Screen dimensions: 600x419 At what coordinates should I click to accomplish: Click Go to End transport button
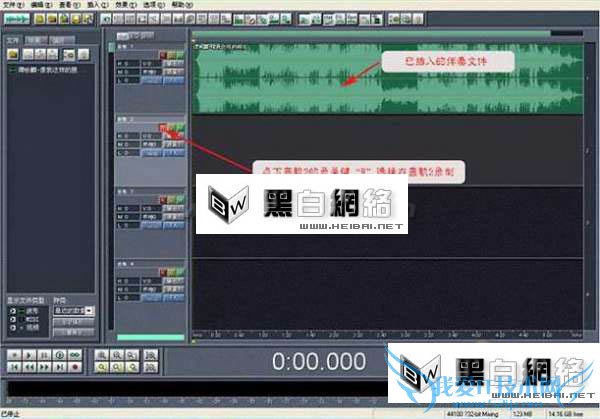60,367
